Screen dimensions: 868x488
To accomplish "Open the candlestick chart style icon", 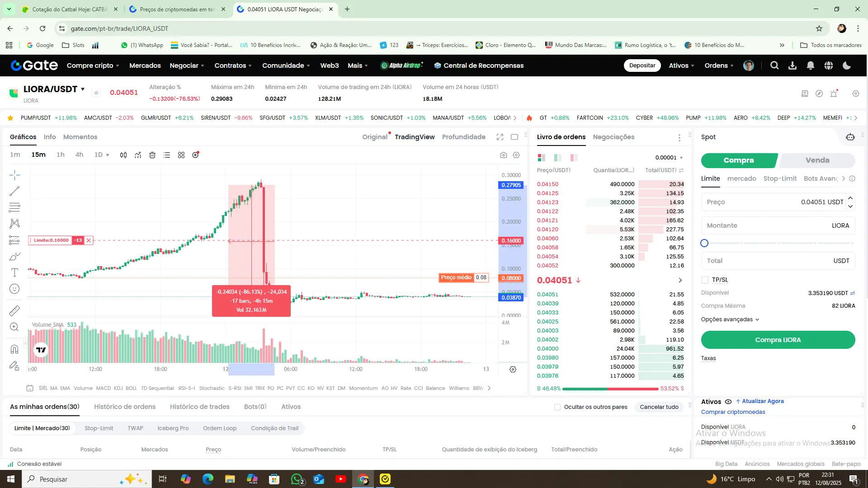I will click(x=123, y=155).
